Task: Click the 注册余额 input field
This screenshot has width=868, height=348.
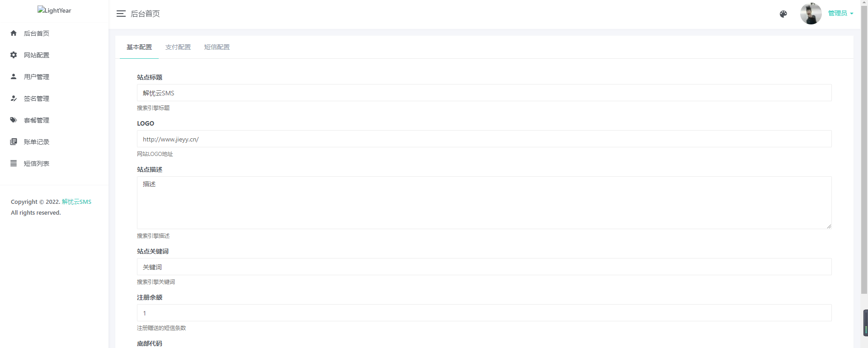Action: click(x=484, y=313)
